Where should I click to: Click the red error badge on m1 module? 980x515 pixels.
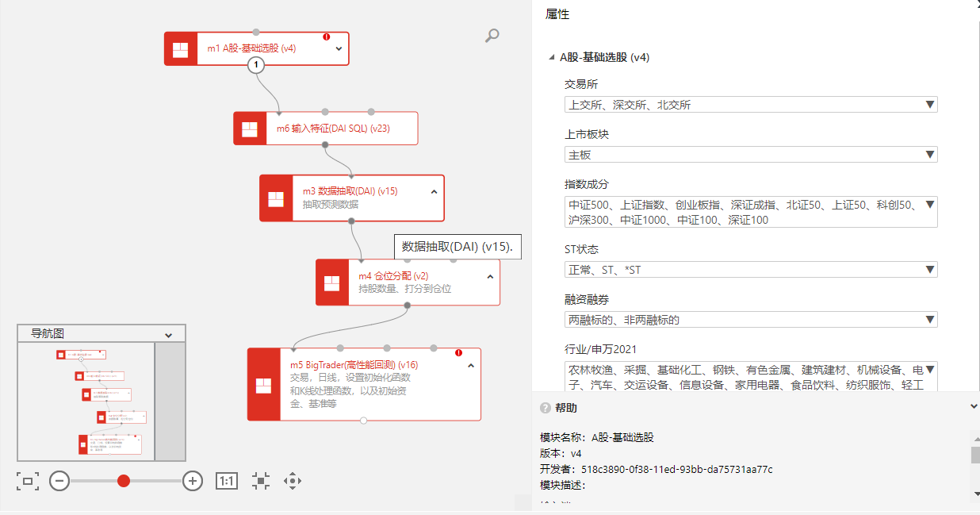coord(326,37)
